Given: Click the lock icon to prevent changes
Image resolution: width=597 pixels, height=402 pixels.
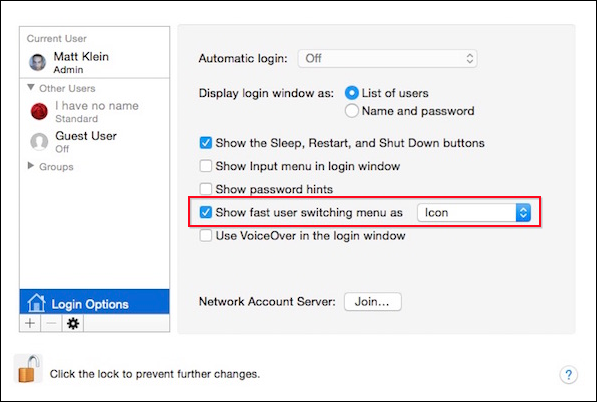Looking at the screenshot, I should coord(29,368).
